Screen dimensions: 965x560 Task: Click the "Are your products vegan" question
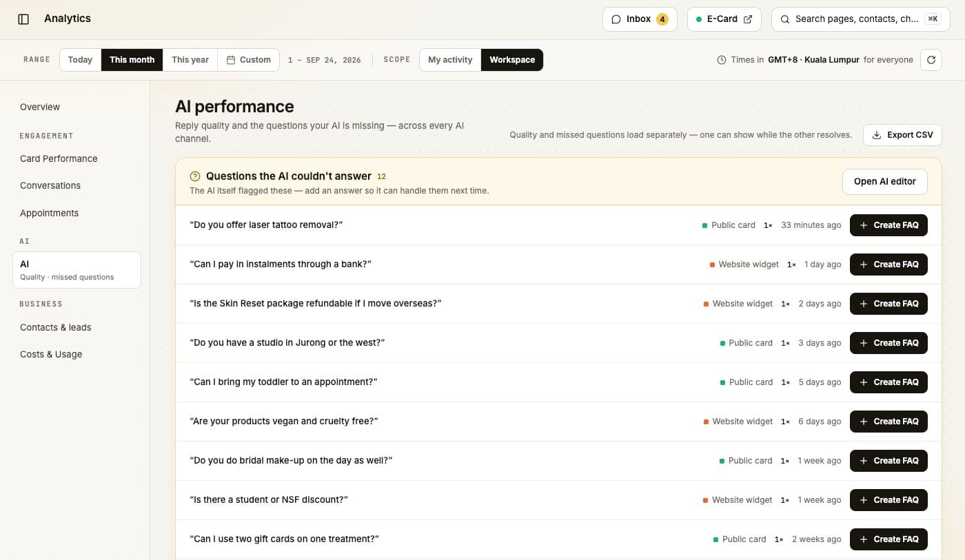(284, 422)
